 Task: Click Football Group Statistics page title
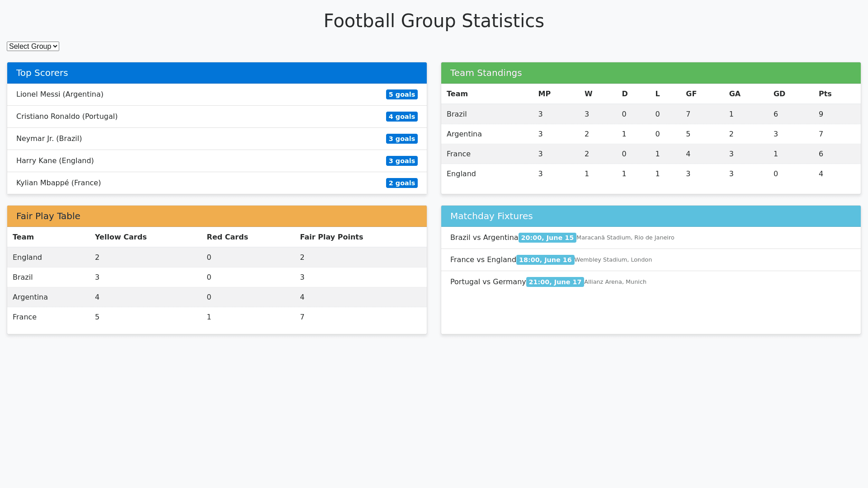434,21
